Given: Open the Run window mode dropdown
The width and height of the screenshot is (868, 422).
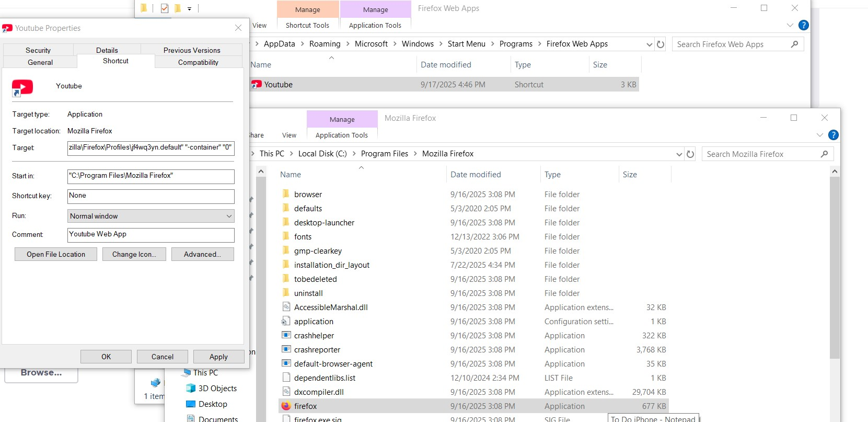Looking at the screenshot, I should pyautogui.click(x=151, y=216).
